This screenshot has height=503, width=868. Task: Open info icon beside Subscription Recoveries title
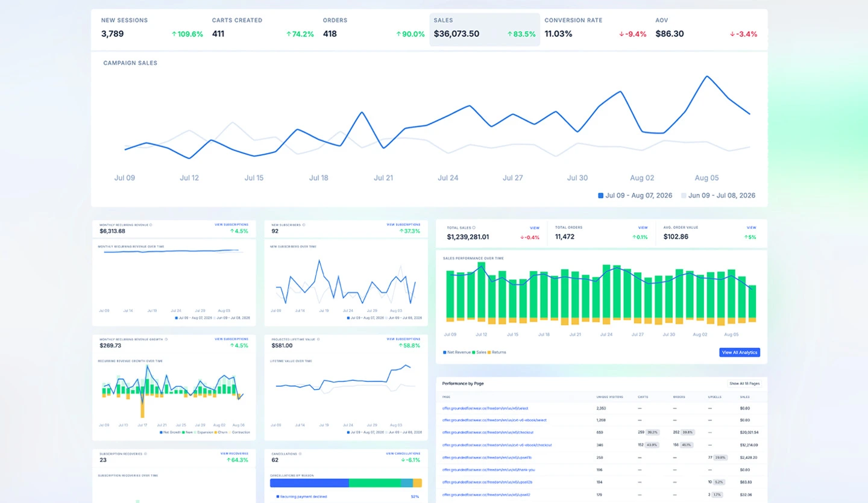coord(145,453)
